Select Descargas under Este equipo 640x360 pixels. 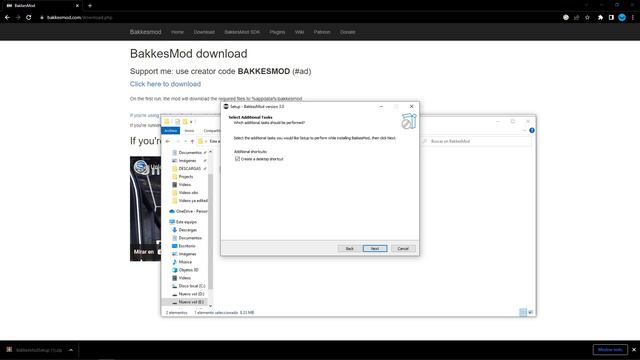point(187,230)
